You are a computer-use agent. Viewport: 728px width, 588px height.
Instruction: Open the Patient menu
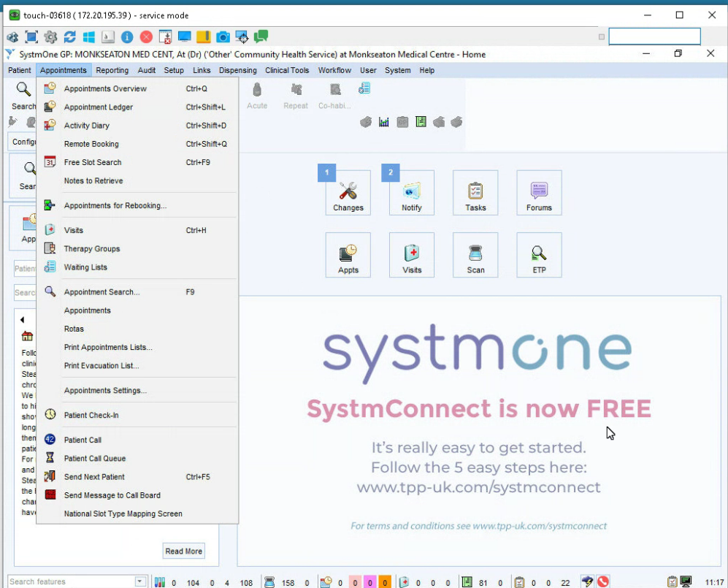20,70
